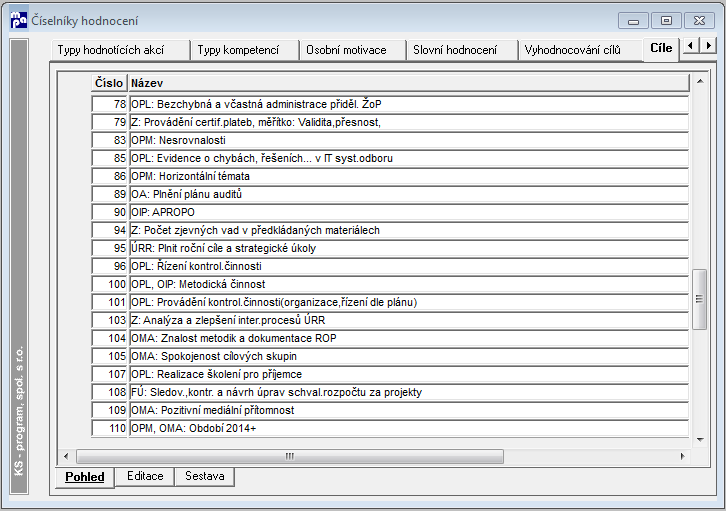The image size is (726, 511).
Task: Select ÚRR: Plnit roční cíle row
Action: point(390,249)
